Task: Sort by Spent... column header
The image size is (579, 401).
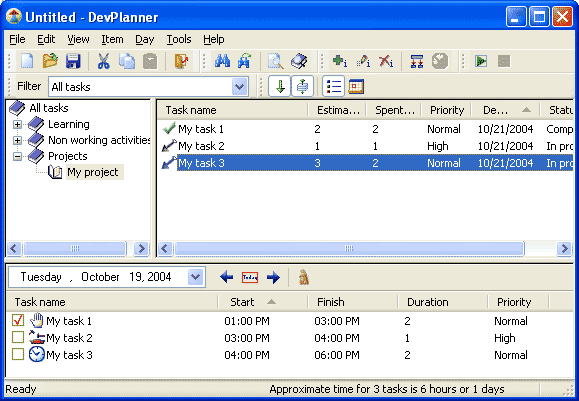Action: pos(394,110)
